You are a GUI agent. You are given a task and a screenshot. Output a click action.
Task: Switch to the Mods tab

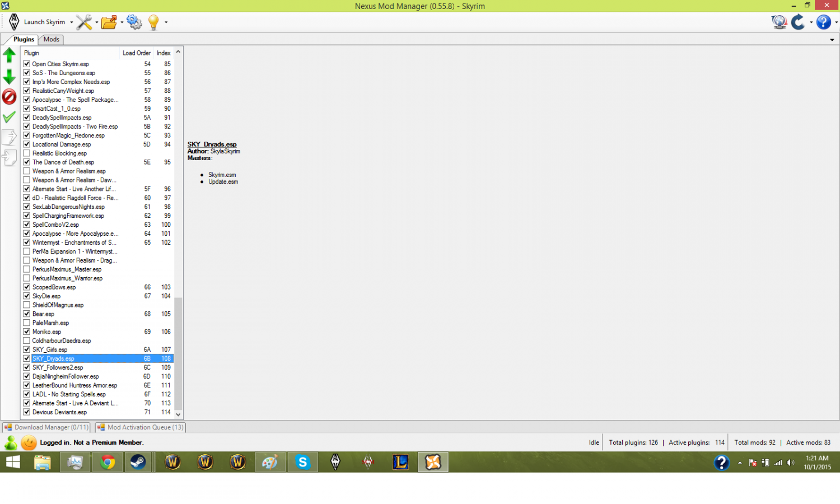click(x=52, y=39)
